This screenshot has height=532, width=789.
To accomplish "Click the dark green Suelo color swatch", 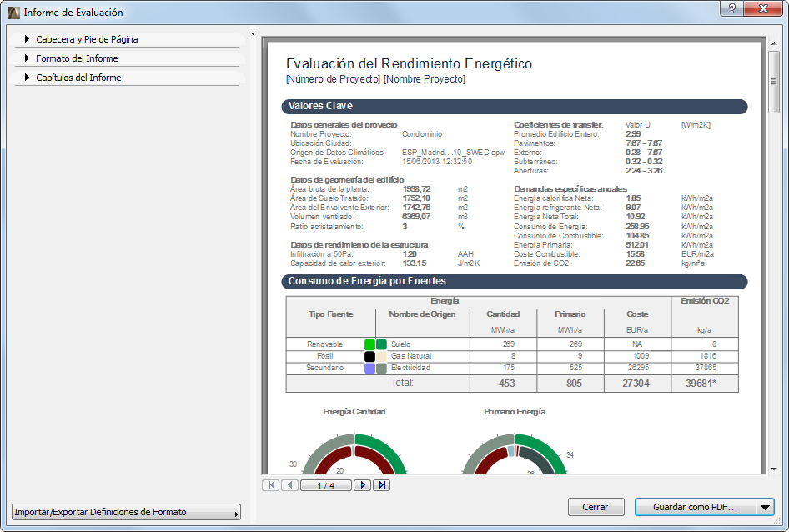I will 381,344.
